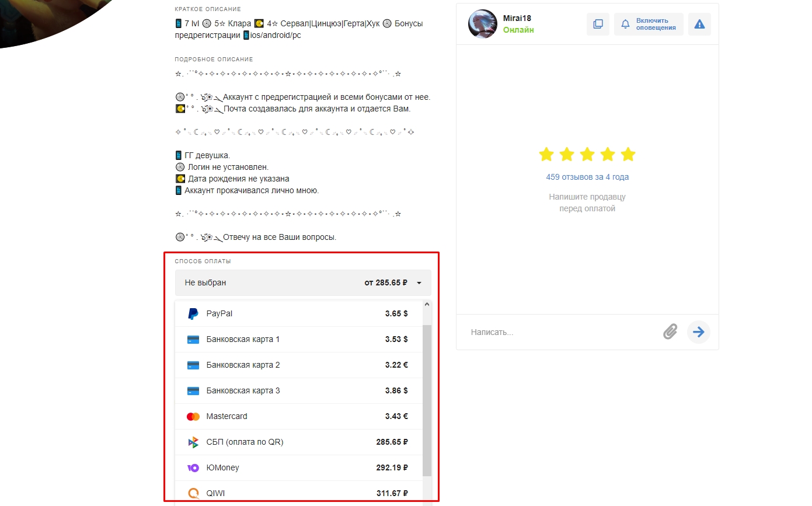Click the 'Дата рождения не указана' line

click(232, 179)
